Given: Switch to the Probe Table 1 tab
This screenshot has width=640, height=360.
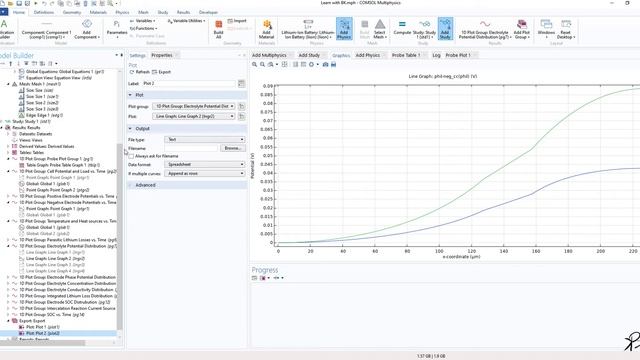Looking at the screenshot, I should [x=406, y=55].
